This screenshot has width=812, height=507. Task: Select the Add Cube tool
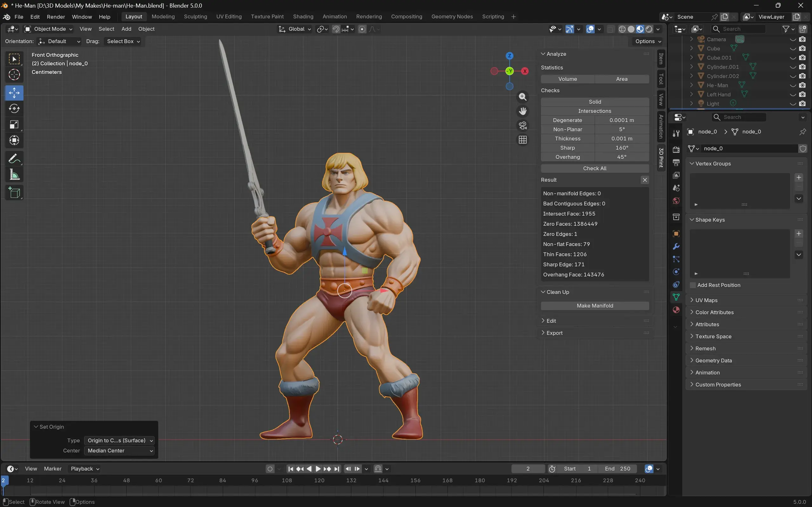[14, 192]
